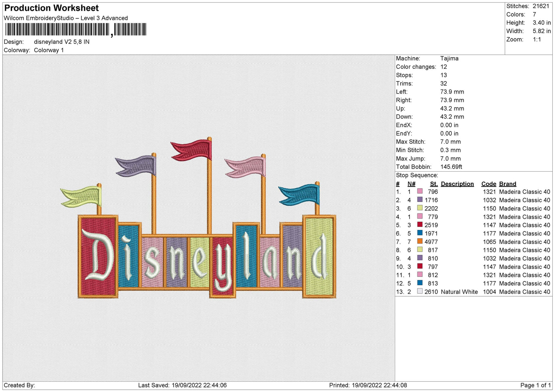Click the N# column header
This screenshot has height=392, width=555.
tap(411, 184)
